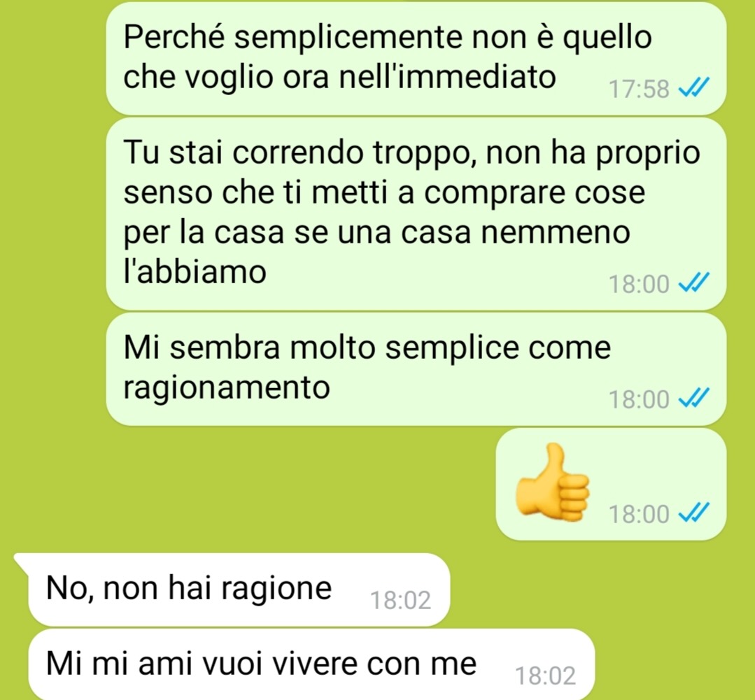Tap the word 'l'abbiamo' in sent message
755x700 pixels.
click(195, 271)
